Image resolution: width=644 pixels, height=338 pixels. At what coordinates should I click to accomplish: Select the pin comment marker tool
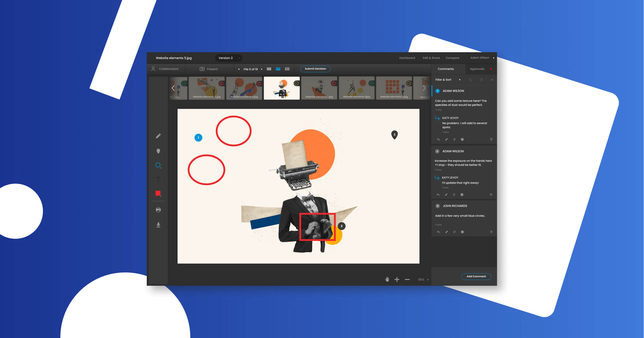click(x=158, y=151)
